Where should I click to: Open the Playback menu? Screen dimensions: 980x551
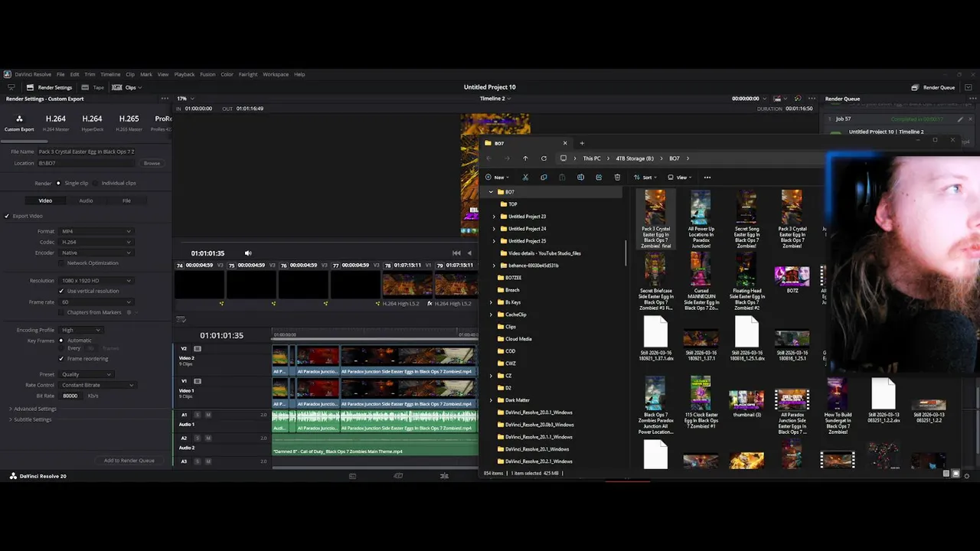point(185,74)
